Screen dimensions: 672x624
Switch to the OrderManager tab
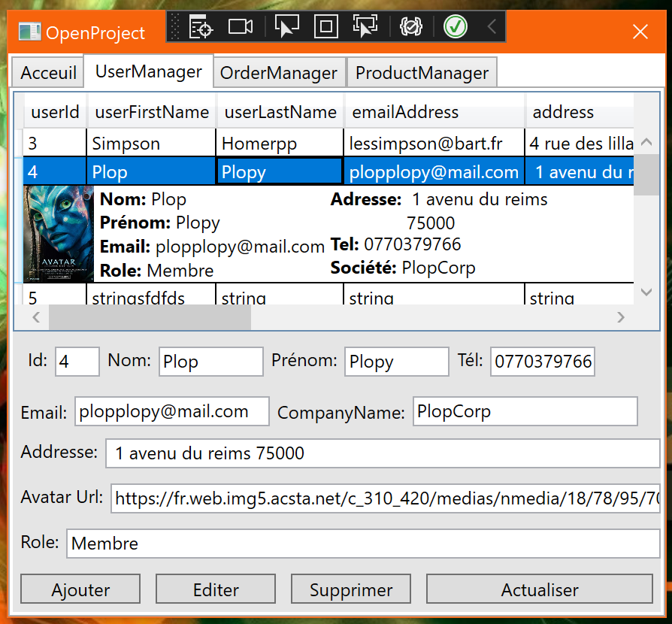tap(279, 73)
